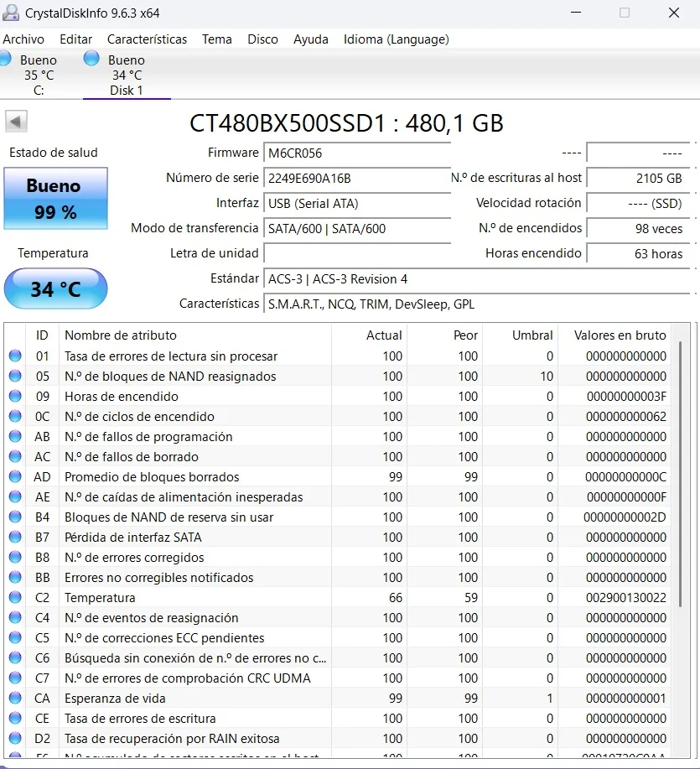
Task: Open the Tema menu
Action: (x=217, y=39)
